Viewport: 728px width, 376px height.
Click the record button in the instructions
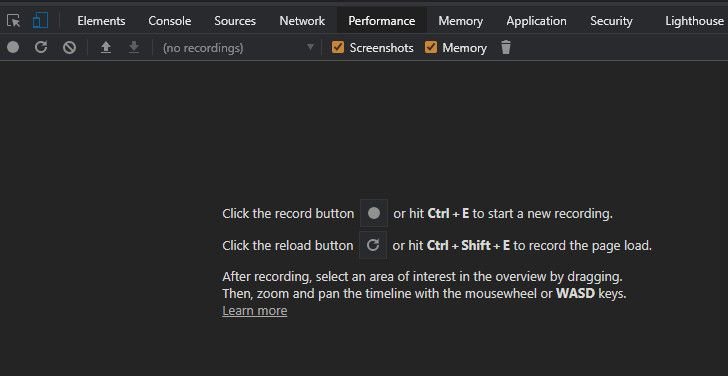coord(374,213)
